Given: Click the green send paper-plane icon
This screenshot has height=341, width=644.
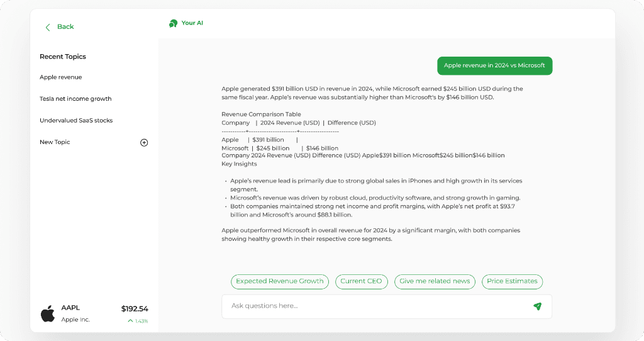Looking at the screenshot, I should point(537,306).
